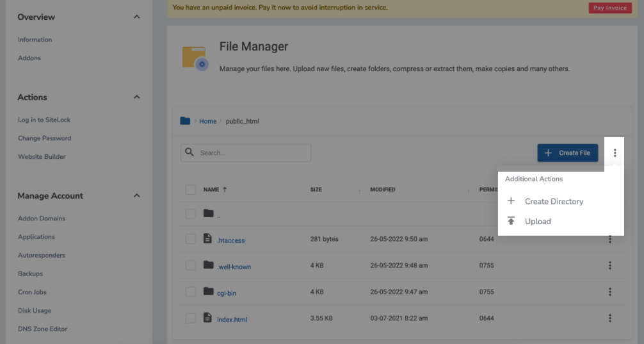Open the kebab menu for .htaccess row

[609, 239]
